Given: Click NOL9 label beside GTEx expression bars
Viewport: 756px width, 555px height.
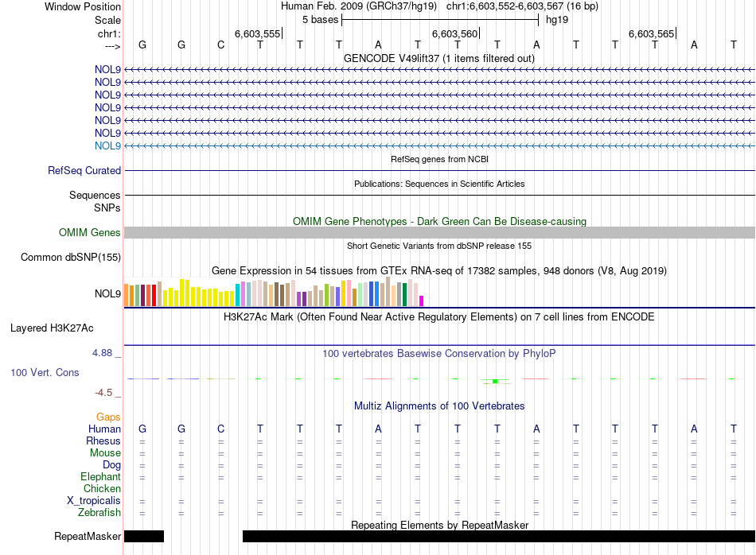Looking at the screenshot, I should coord(107,294).
